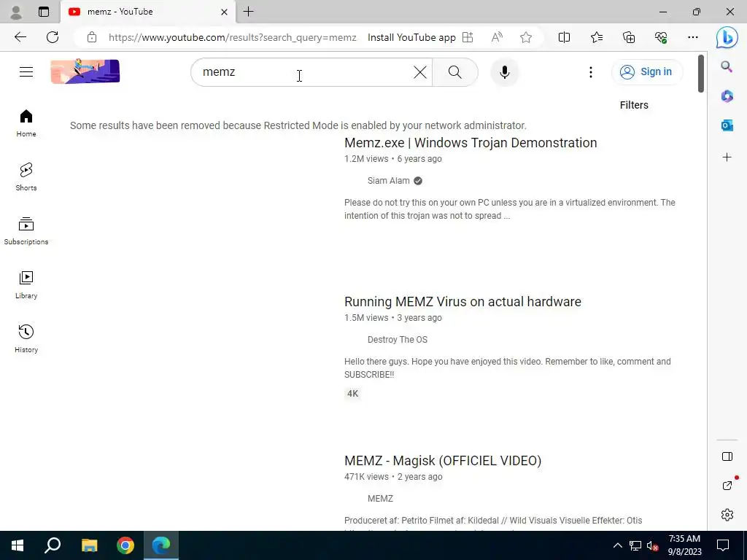Open Read aloud in Edge
This screenshot has height=560, width=747.
496,37
